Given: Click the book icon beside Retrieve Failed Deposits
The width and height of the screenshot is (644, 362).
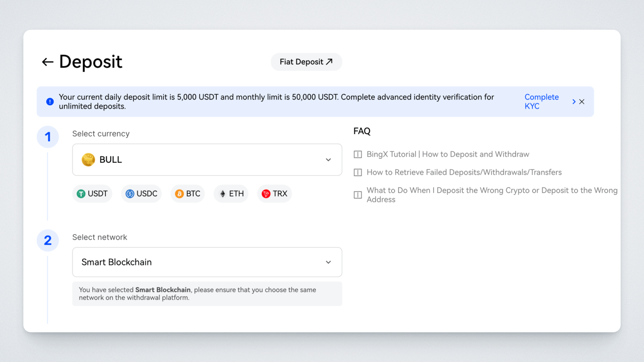Looking at the screenshot, I should [358, 173].
